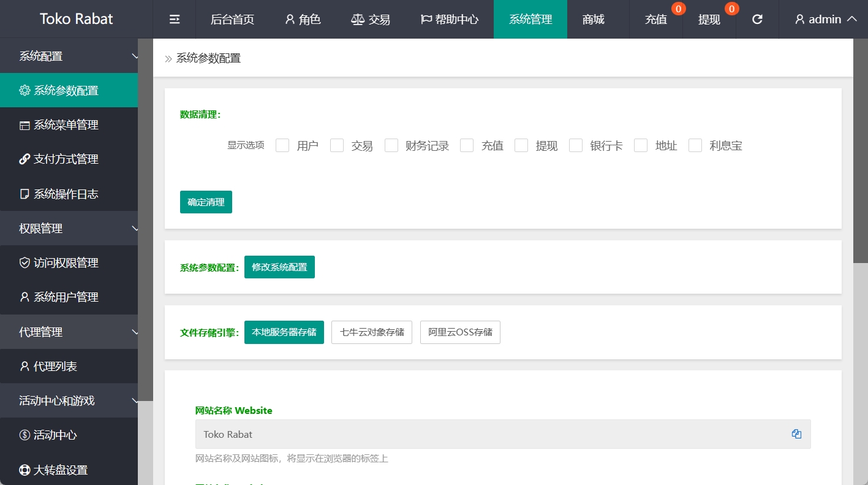Go to the 后台首页 tab

point(232,20)
